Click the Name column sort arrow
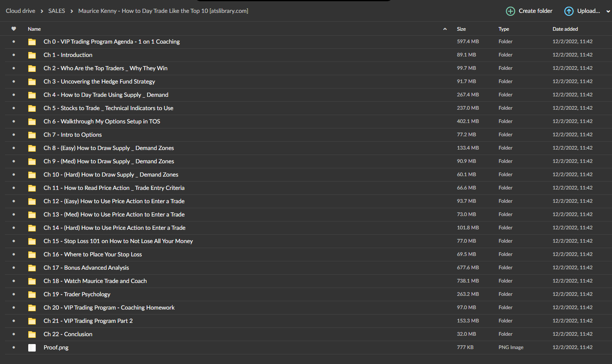 click(445, 29)
